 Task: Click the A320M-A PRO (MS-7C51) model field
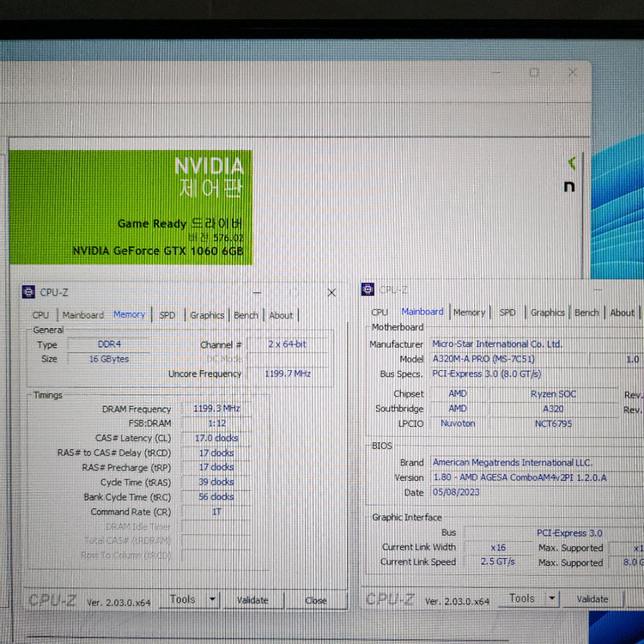tap(509, 359)
